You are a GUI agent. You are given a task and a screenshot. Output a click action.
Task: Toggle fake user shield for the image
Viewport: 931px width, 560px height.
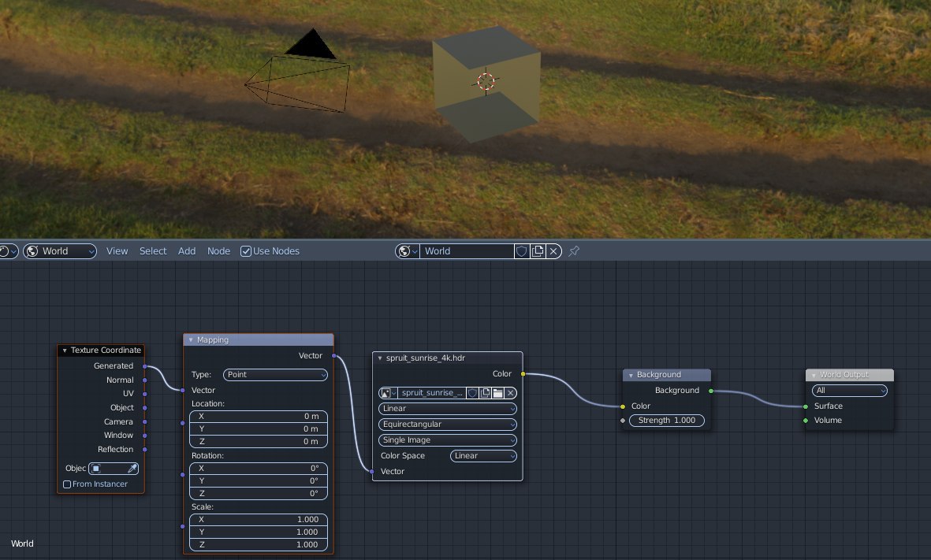click(472, 393)
